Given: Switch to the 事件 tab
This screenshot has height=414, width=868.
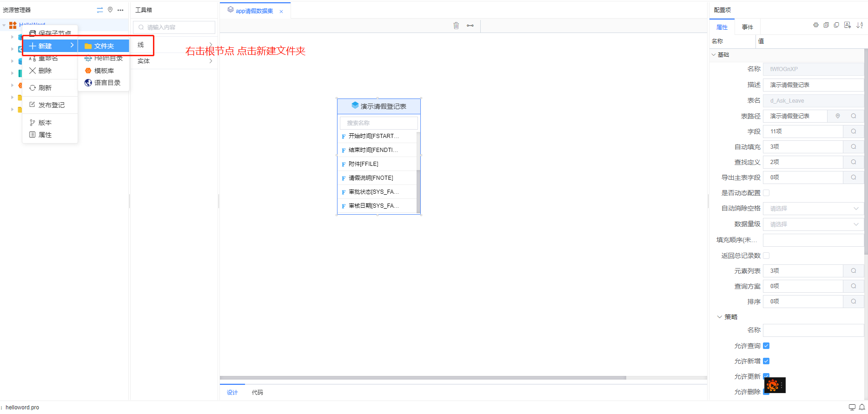Looking at the screenshot, I should [747, 27].
